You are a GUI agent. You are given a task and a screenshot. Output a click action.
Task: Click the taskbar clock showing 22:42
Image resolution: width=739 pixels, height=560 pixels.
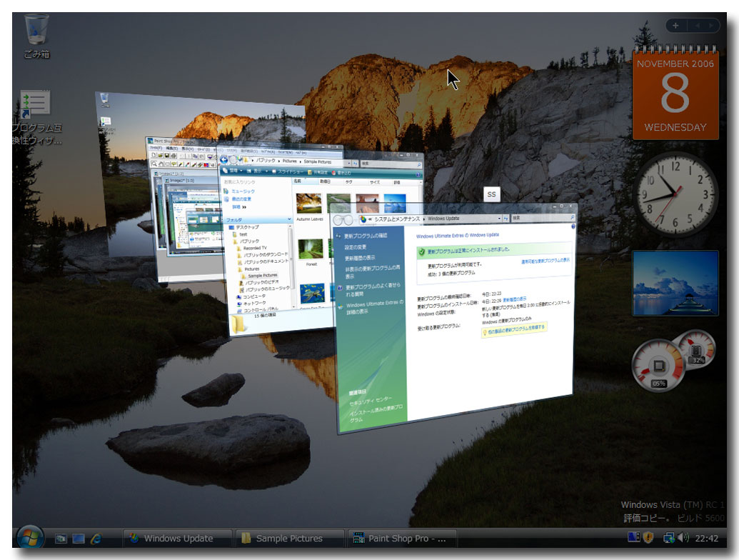pyautogui.click(x=706, y=539)
